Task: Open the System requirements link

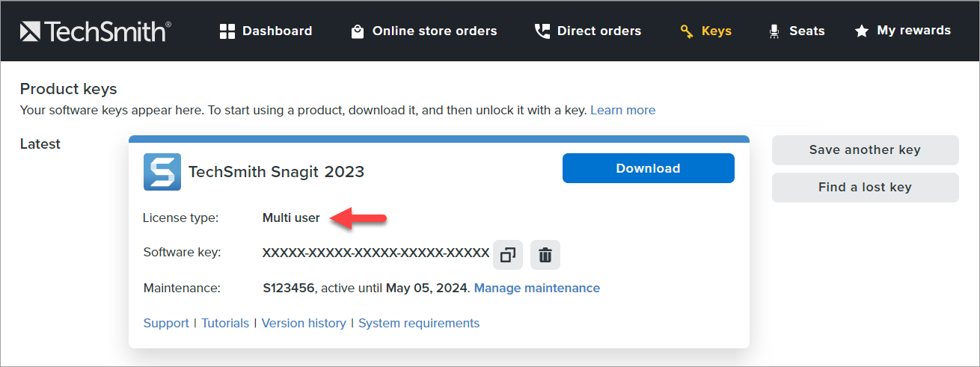Action: pos(419,323)
